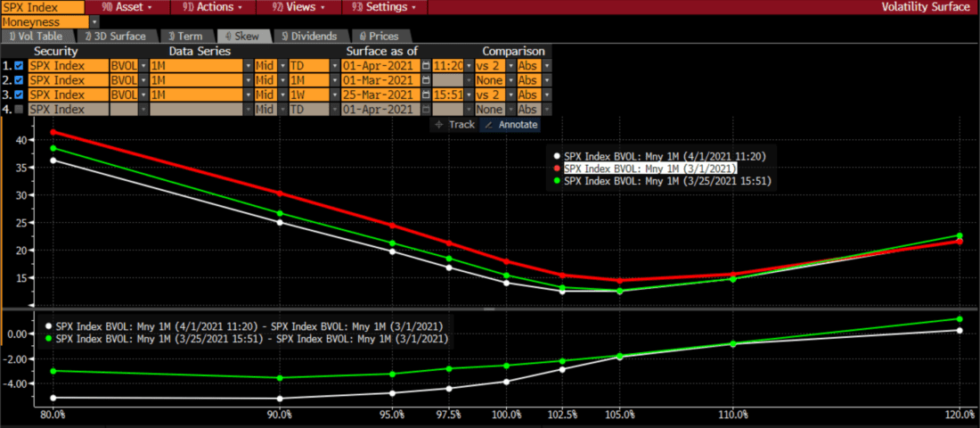Enable the Track crosshair tool
This screenshot has height=428, width=980.
pos(454,125)
